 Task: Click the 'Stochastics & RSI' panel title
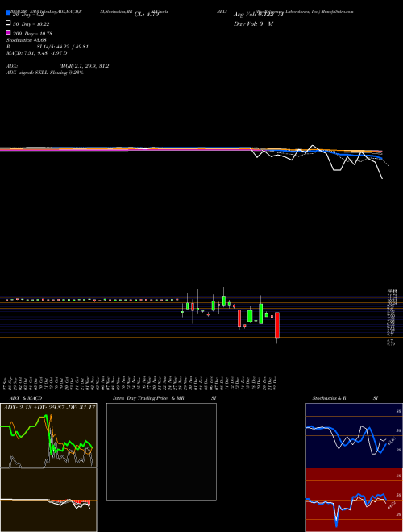[345, 398]
